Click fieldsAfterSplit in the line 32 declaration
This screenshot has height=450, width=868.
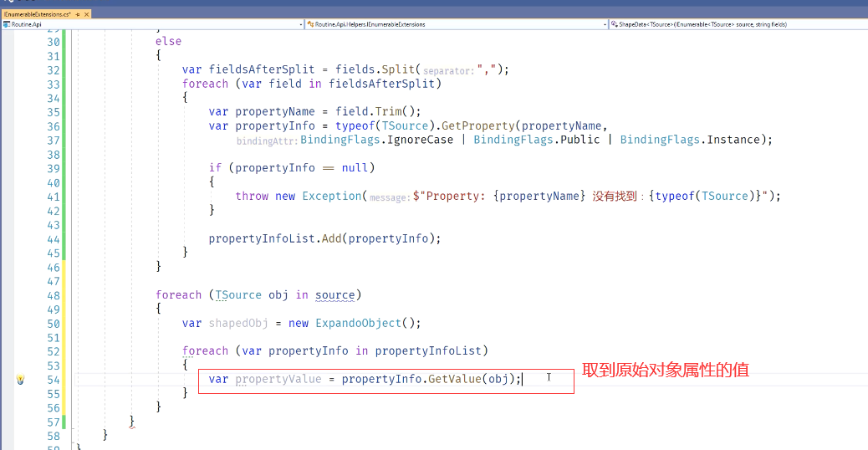(x=261, y=69)
